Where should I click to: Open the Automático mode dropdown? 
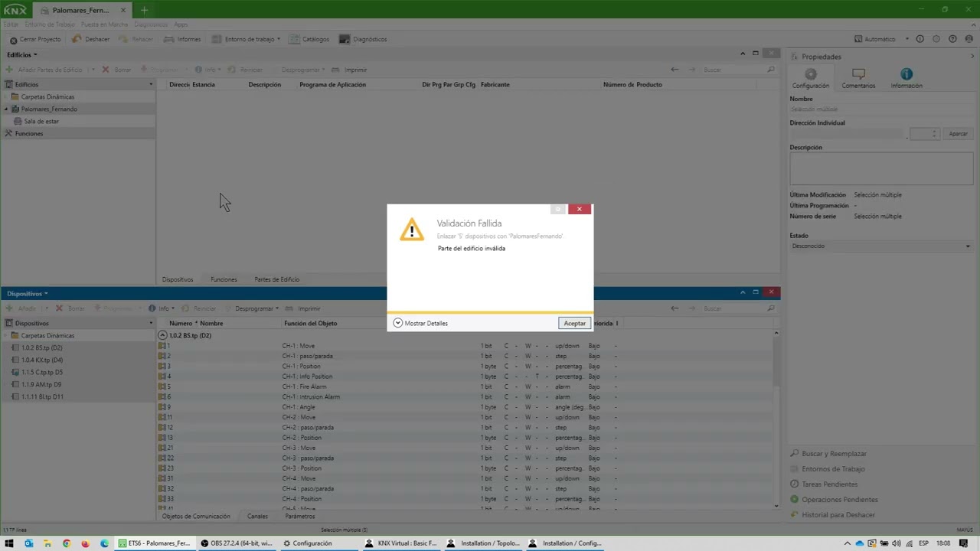coord(881,39)
